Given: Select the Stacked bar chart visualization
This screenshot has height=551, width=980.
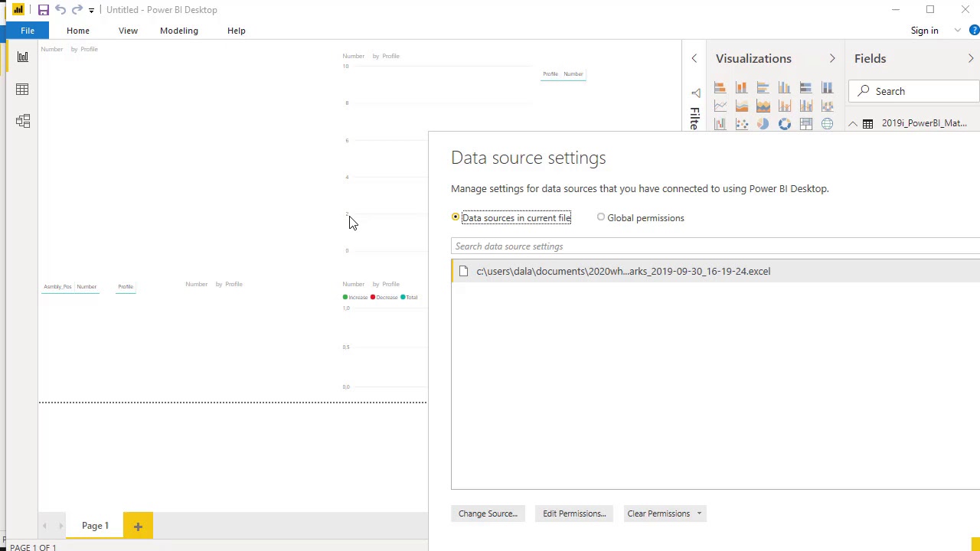Looking at the screenshot, I should pyautogui.click(x=720, y=88).
